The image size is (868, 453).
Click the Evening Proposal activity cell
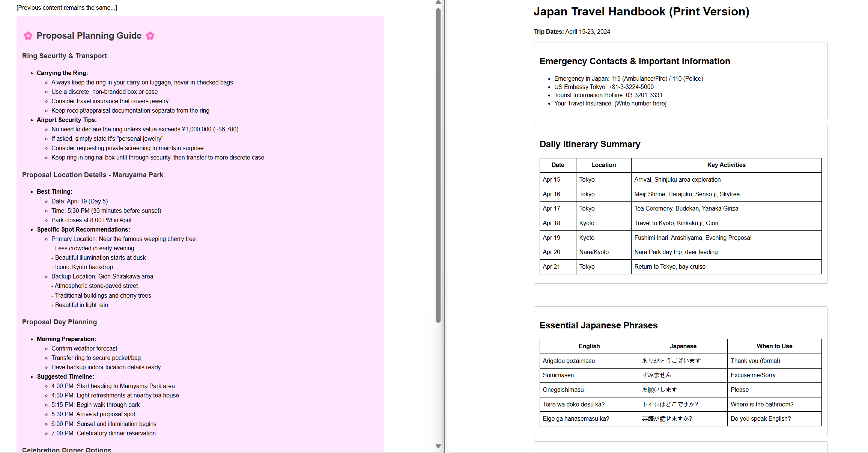tap(726, 238)
